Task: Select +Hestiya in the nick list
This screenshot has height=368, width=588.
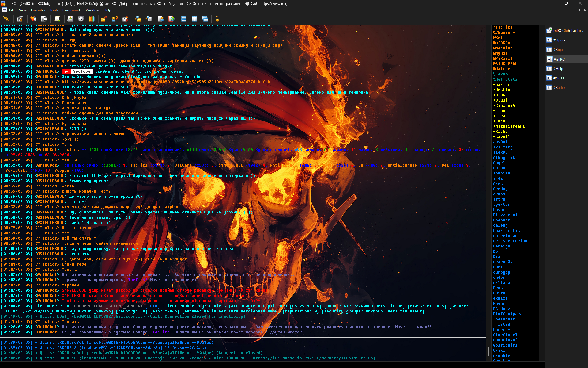Action: (x=503, y=90)
